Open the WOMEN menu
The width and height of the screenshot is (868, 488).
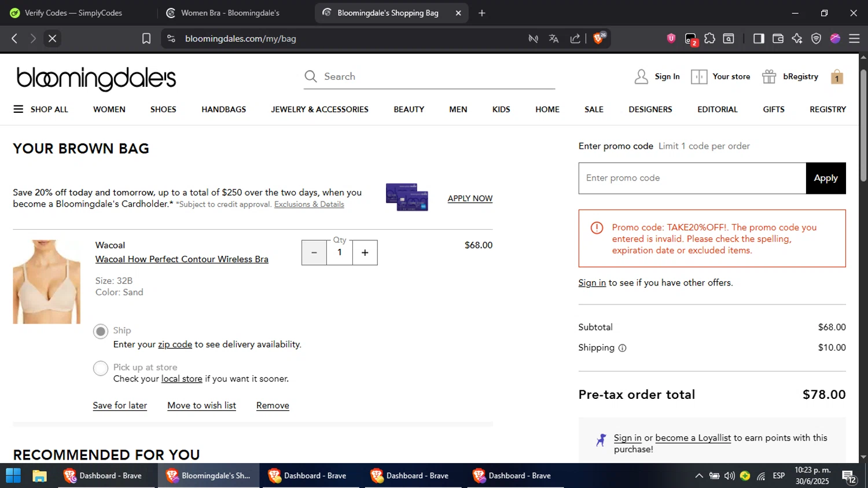click(x=109, y=109)
